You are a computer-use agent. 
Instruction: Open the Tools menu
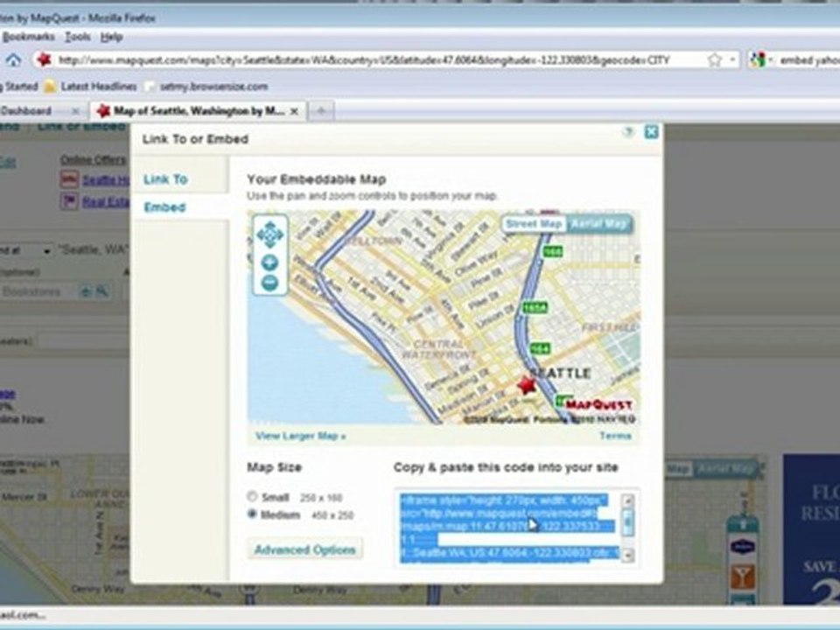pos(78,37)
